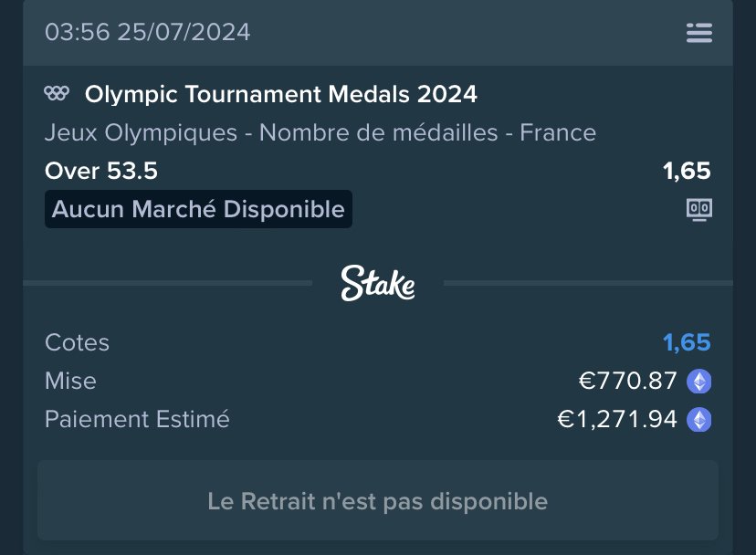Click the €770.87 stake amount
756x555 pixels.
628,381
